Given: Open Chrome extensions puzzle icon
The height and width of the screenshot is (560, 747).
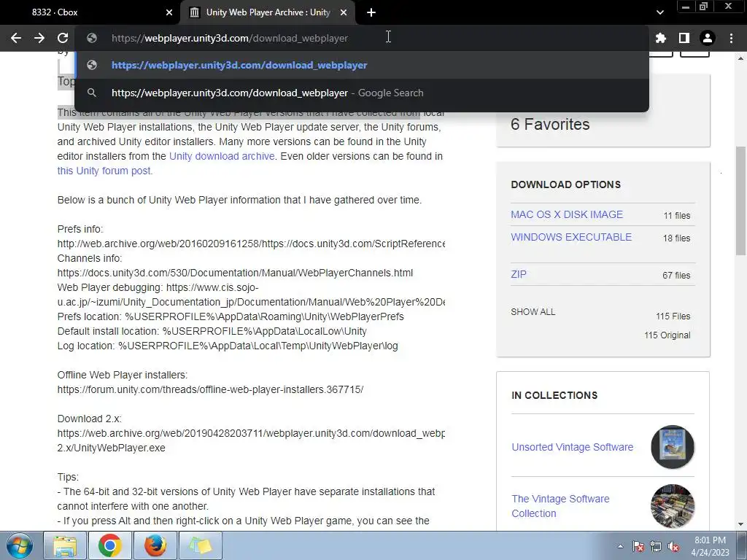Looking at the screenshot, I should 661,38.
